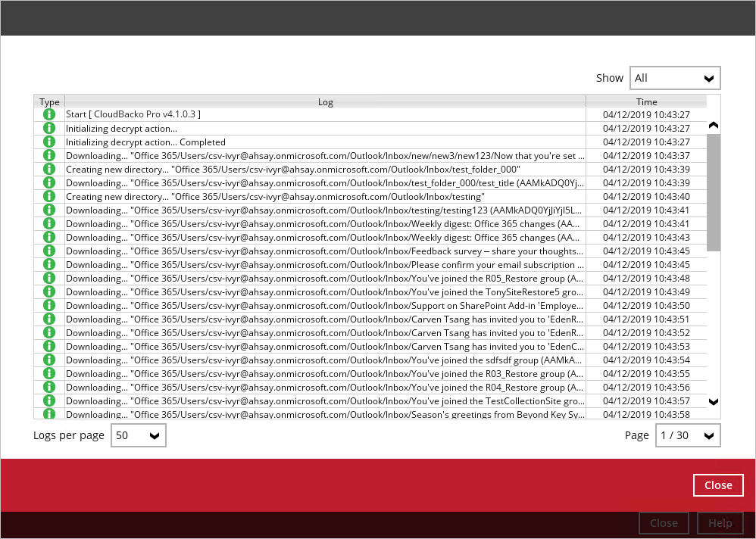
Task: Click info icon for sdfsdf group download row
Action: click(x=49, y=360)
